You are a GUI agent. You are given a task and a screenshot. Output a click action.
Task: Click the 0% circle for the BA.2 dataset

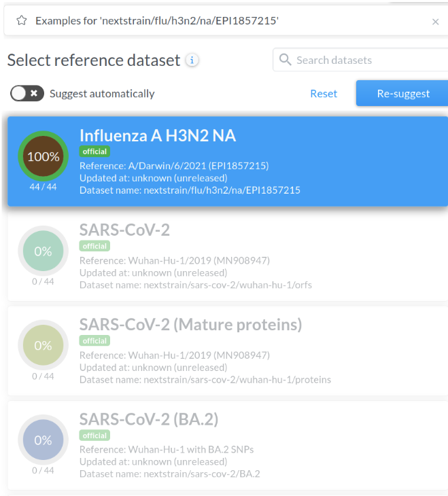pos(43,440)
